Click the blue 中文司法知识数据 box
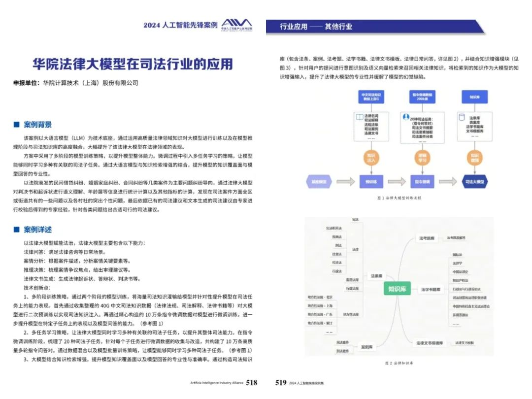532x399 pixels. point(371,97)
